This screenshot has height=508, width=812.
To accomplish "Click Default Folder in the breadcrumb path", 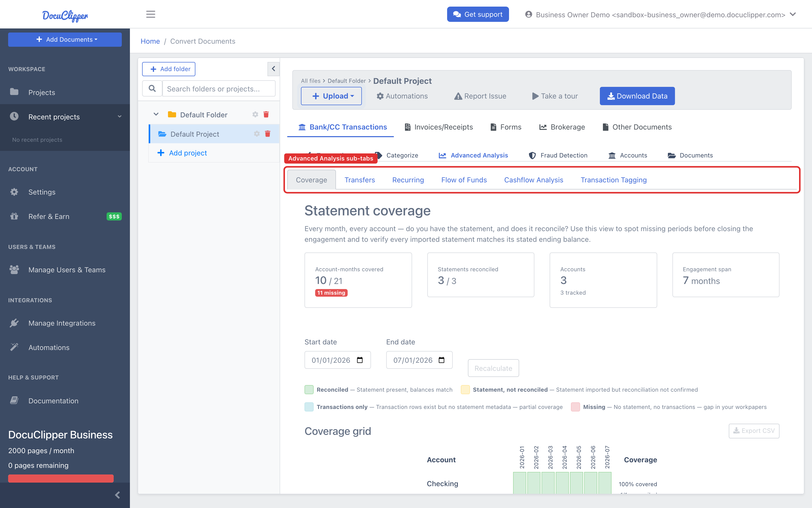I will [x=347, y=81].
